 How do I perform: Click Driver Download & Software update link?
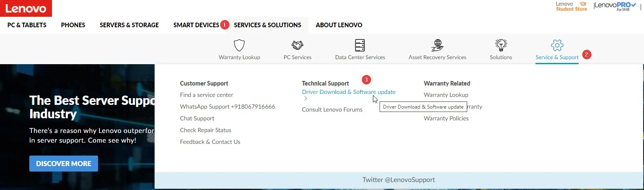coord(349,92)
